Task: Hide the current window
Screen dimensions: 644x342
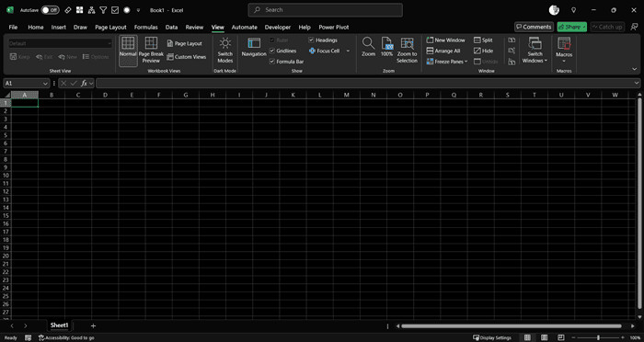Action: pos(483,51)
